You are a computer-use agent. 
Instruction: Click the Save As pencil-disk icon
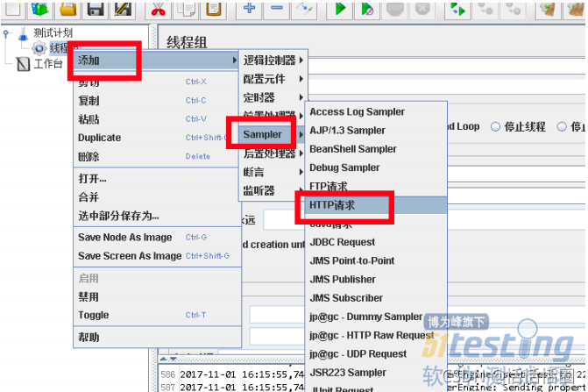click(123, 8)
